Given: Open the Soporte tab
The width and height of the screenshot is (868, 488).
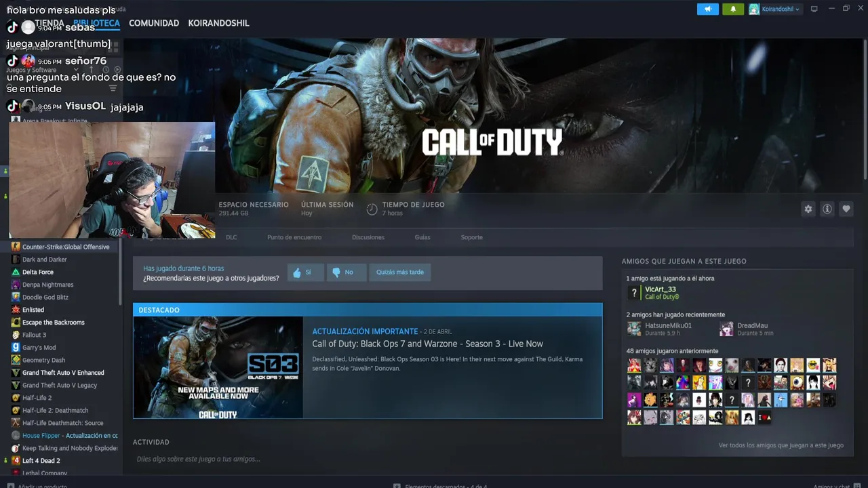Looking at the screenshot, I should [x=472, y=237].
